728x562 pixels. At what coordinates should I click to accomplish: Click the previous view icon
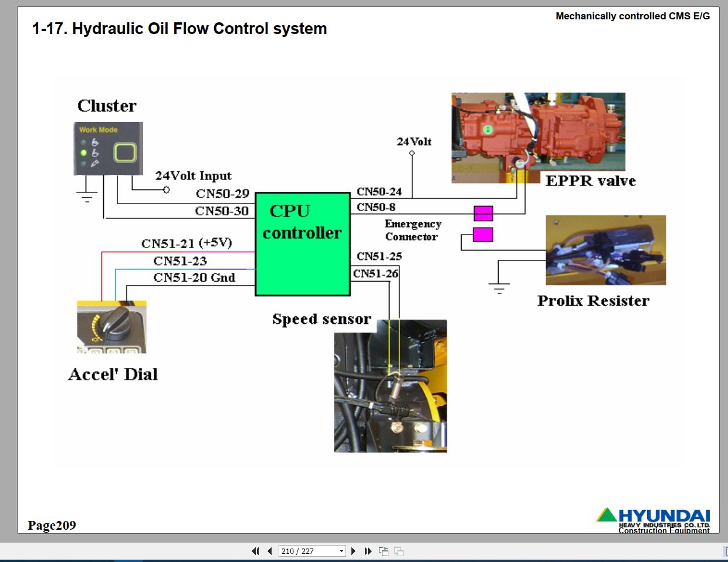pos(384,551)
